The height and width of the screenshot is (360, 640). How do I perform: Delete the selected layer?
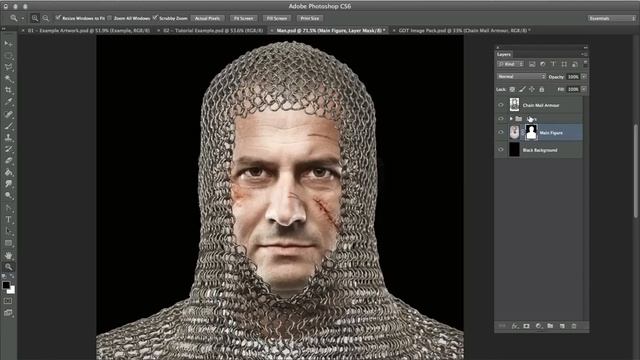tap(574, 326)
